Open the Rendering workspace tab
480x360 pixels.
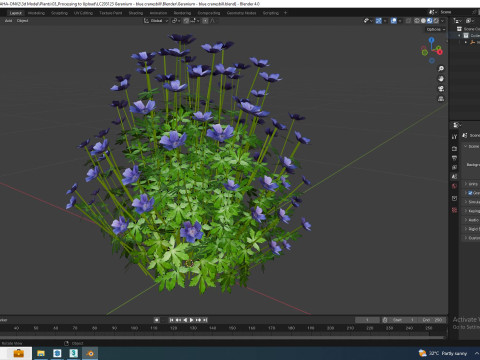182,13
